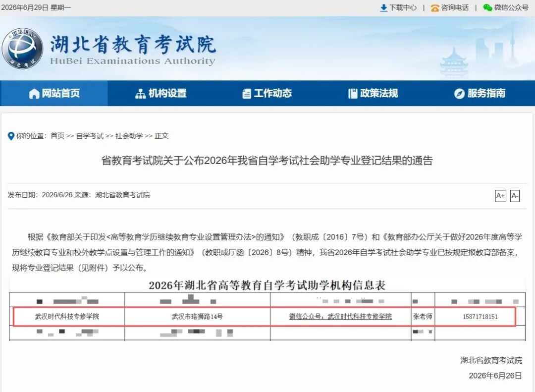The width and height of the screenshot is (535, 392).
Task: Click phone number cell 15871718151
Action: [480, 317]
